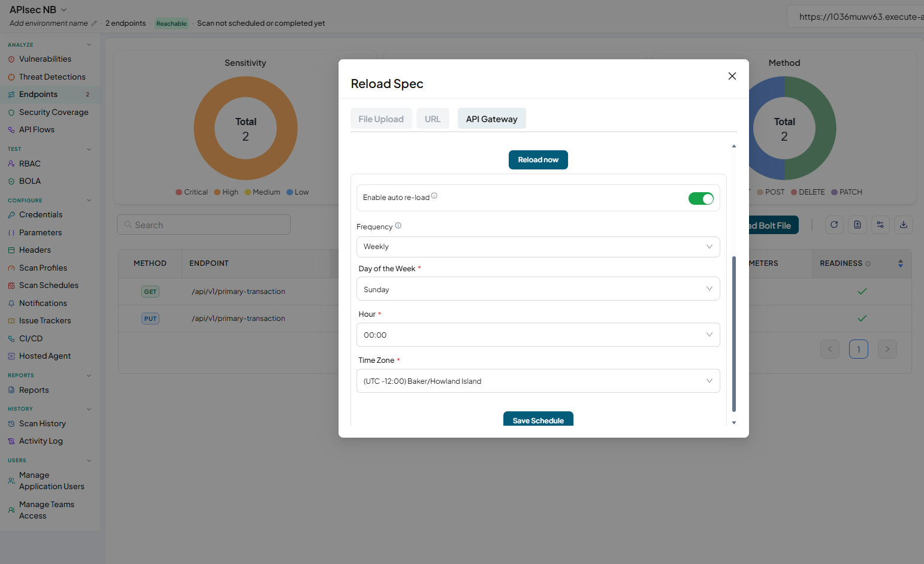Open the Hour dropdown showing 00:00
Viewport: 924px width, 564px height.
(x=538, y=335)
